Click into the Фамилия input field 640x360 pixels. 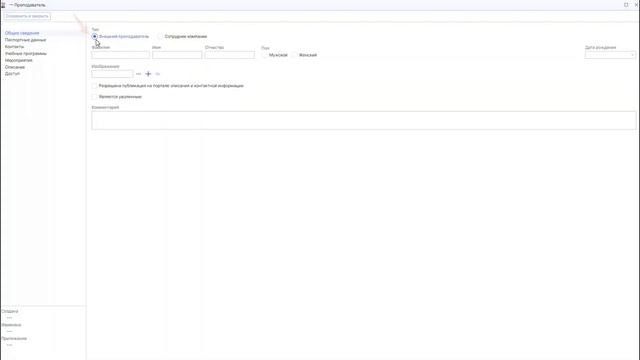120,55
